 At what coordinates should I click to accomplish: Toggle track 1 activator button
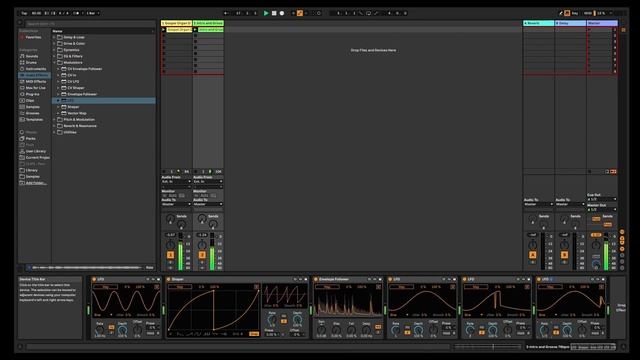pos(170,255)
